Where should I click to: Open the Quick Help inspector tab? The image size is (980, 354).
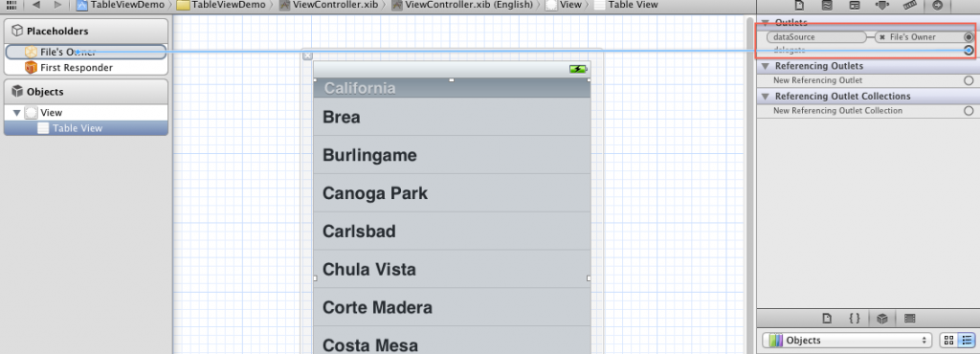click(x=826, y=5)
